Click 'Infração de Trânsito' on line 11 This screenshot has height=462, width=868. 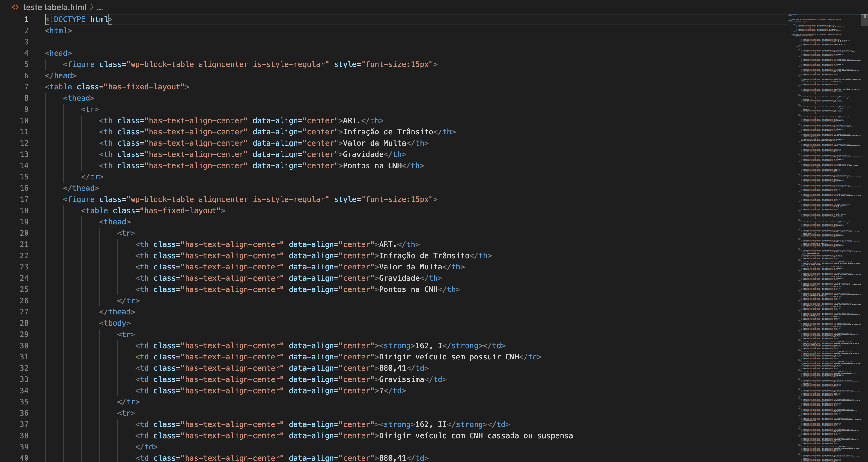click(388, 132)
